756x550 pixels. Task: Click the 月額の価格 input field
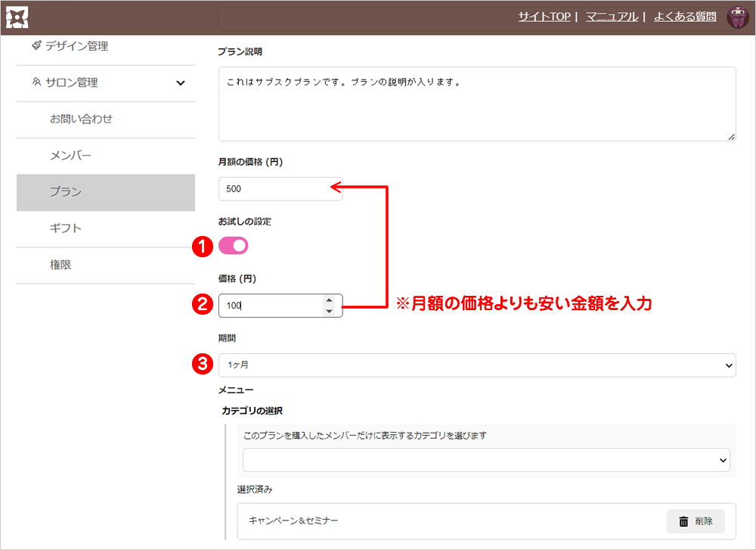(x=280, y=189)
